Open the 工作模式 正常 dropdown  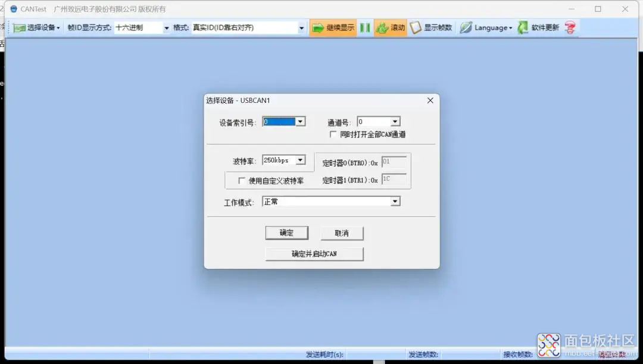click(395, 202)
